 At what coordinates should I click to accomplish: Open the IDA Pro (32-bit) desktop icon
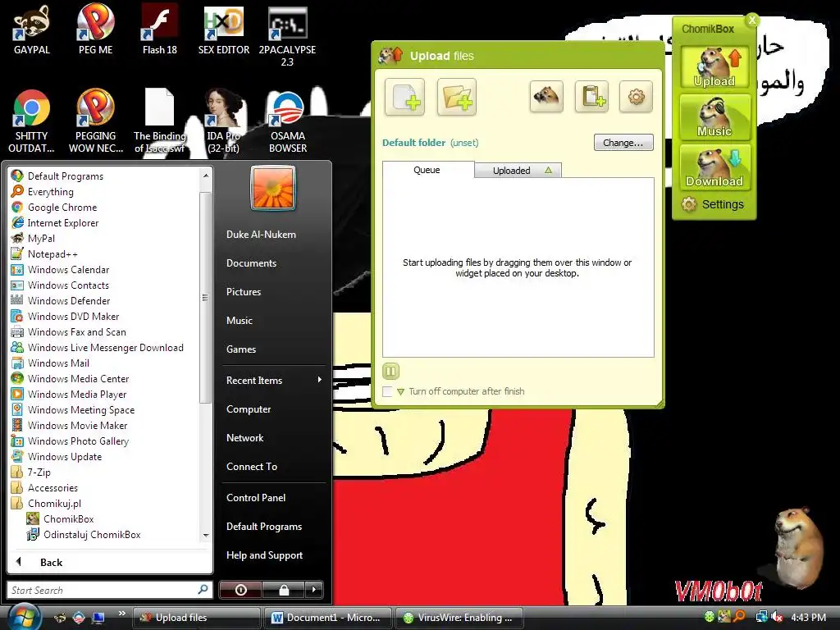(x=224, y=121)
